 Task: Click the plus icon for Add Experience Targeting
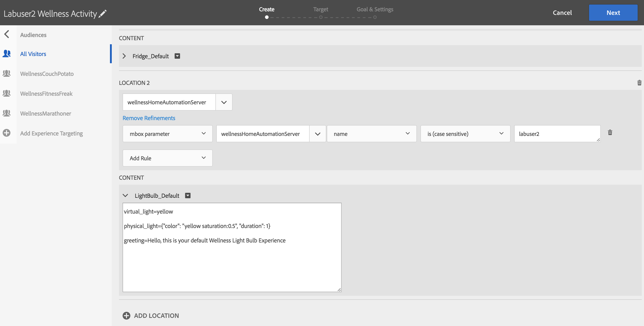pos(7,133)
